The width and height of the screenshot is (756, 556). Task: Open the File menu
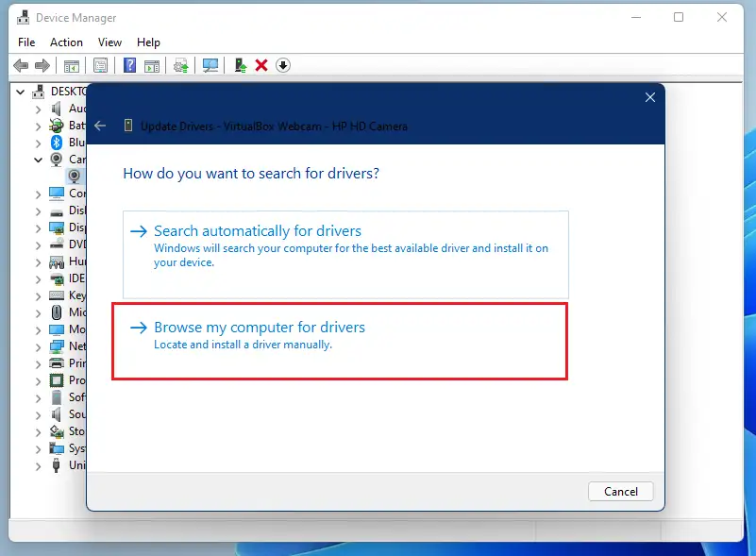pos(26,42)
